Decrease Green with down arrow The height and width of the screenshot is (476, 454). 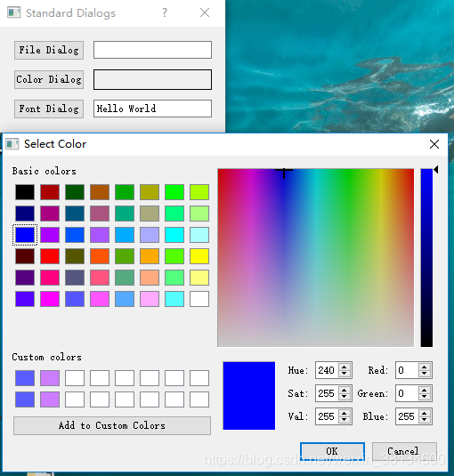pyautogui.click(x=425, y=397)
